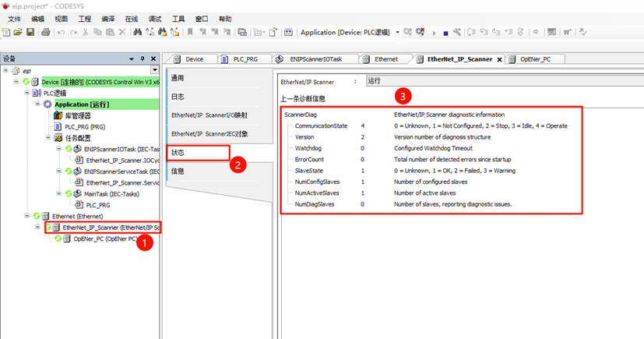The height and width of the screenshot is (339, 644).
Task: Stop the application with the blue square
Action: (x=445, y=34)
